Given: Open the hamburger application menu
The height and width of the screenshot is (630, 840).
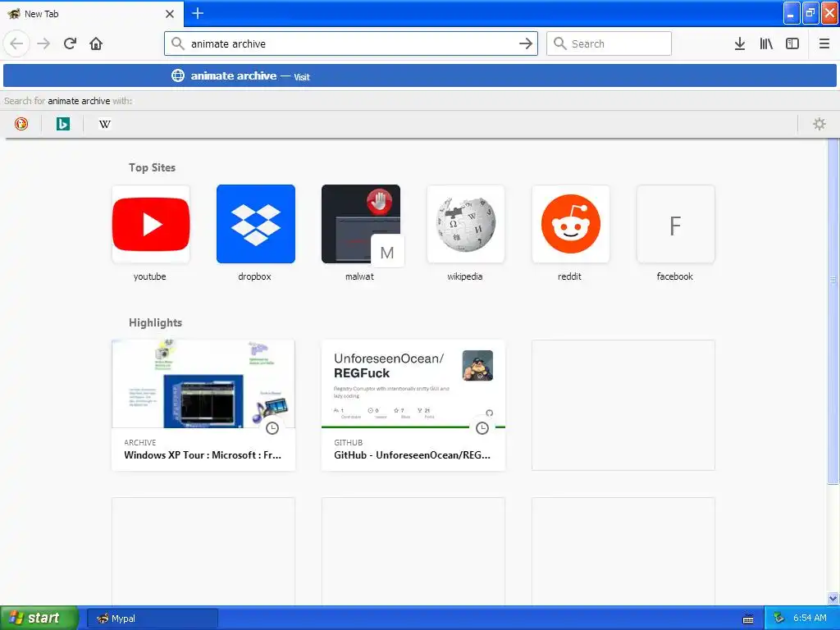Looking at the screenshot, I should pyautogui.click(x=824, y=43).
